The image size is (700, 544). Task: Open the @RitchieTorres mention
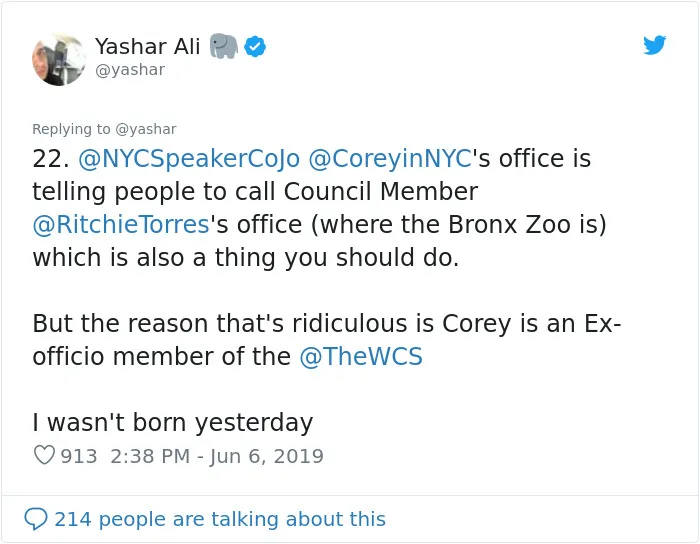(121, 224)
